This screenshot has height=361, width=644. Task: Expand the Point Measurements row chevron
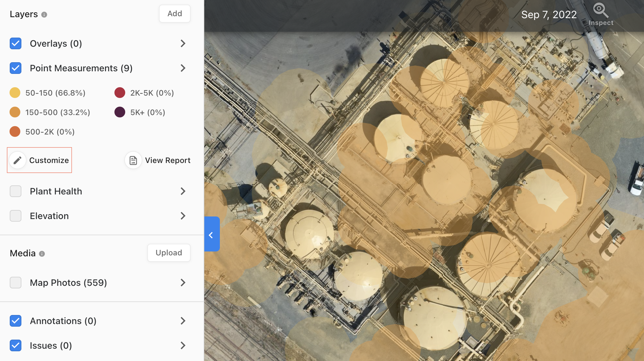(183, 68)
